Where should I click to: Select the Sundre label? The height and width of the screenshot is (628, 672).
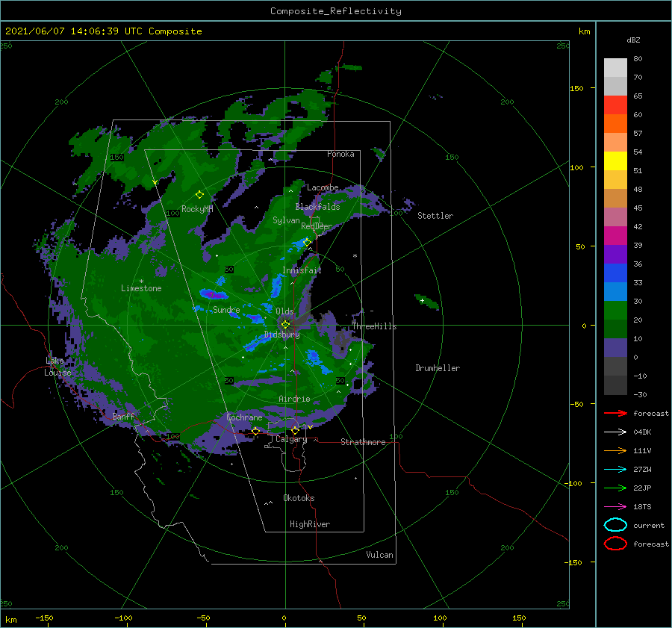[x=226, y=309]
